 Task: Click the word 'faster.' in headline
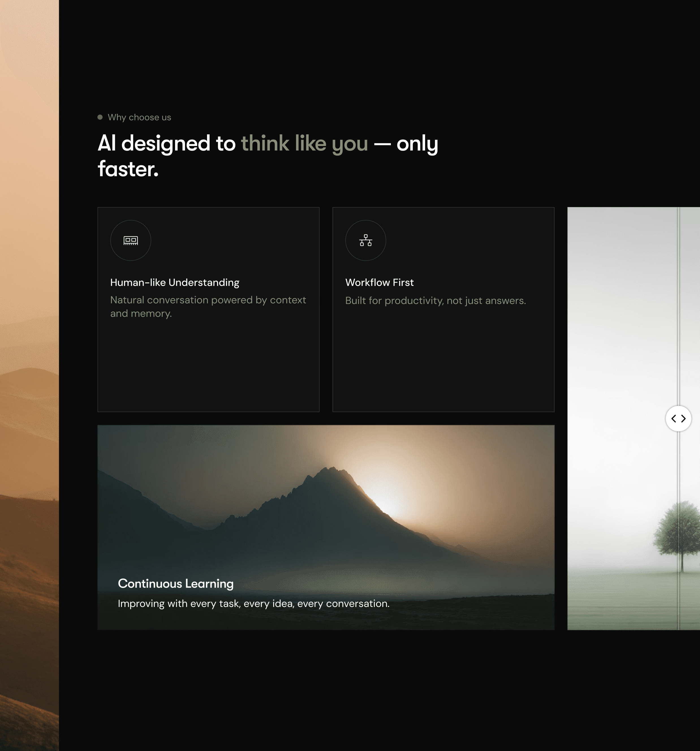pos(128,169)
